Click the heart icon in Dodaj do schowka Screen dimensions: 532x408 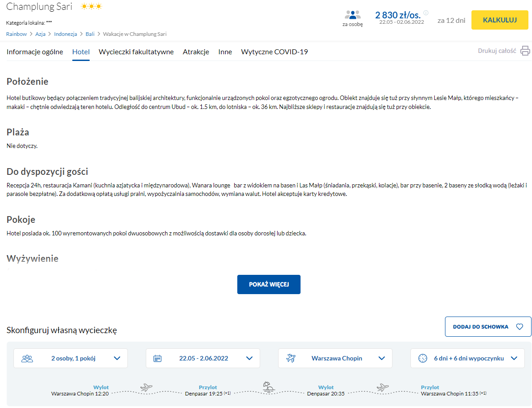click(519, 327)
